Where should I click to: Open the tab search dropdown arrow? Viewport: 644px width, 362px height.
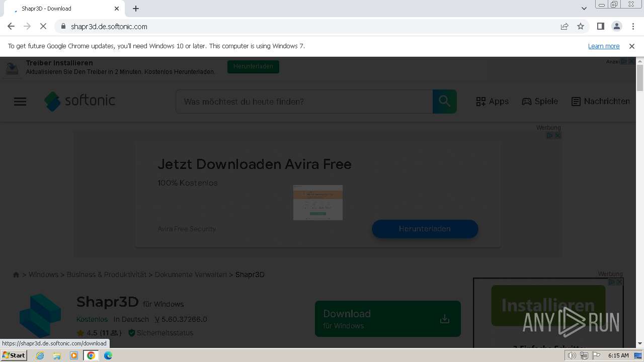coord(584,9)
